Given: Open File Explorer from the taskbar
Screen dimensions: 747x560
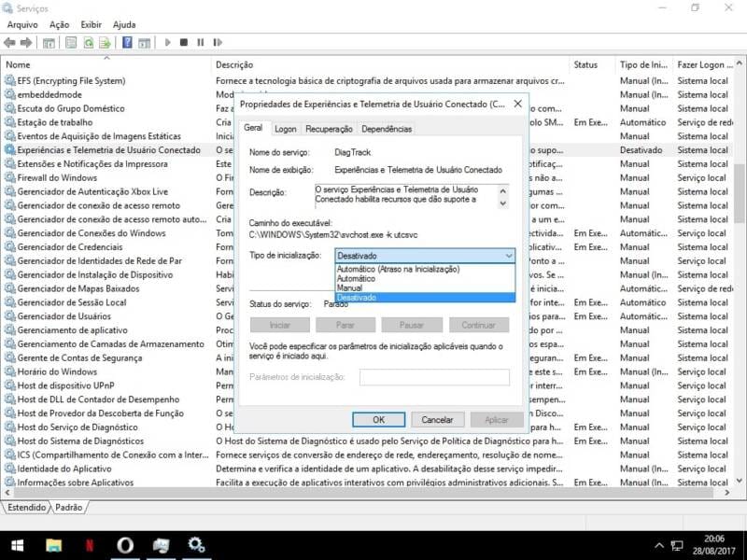Looking at the screenshot, I should [x=54, y=545].
